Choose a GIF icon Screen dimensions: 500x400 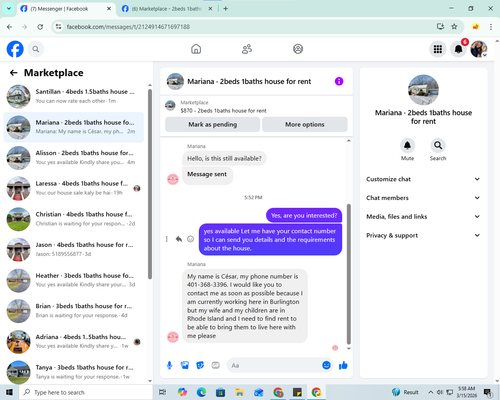(x=215, y=365)
